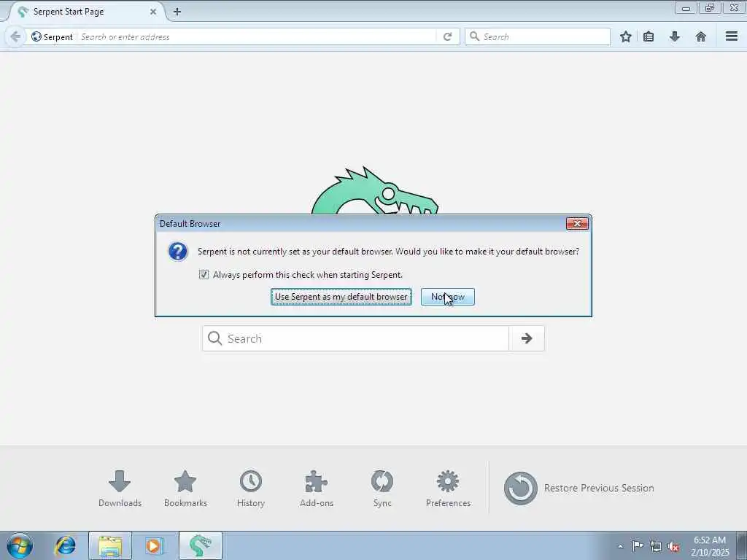Viewport: 747px width, 560px height.
Task: Reload the page with the refresh icon
Action: (447, 36)
